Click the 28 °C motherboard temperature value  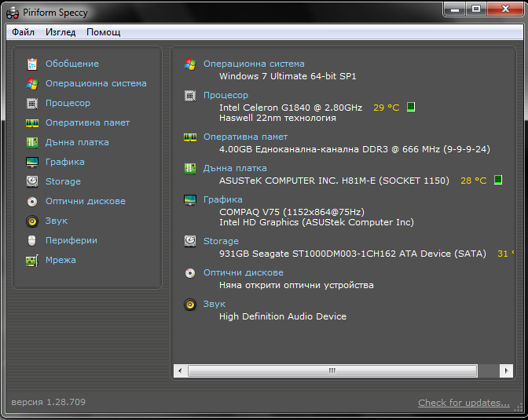tap(474, 181)
